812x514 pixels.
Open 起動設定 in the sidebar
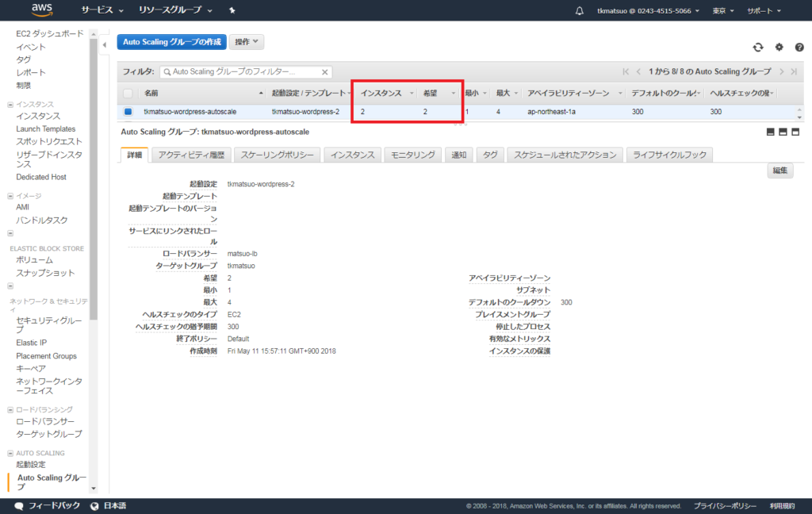(31, 465)
